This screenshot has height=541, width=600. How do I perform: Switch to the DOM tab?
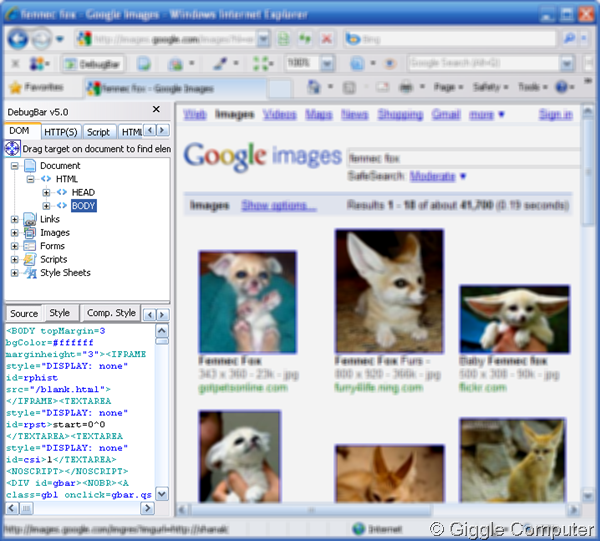click(x=22, y=131)
